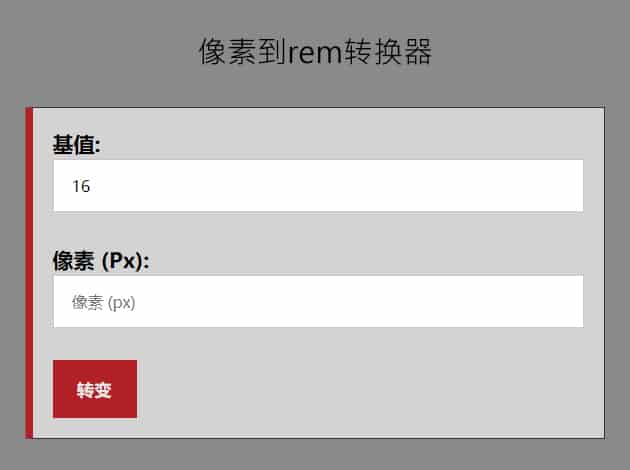Place cursor at end of base value field
Screen dimensions: 630x470
(x=560, y=186)
